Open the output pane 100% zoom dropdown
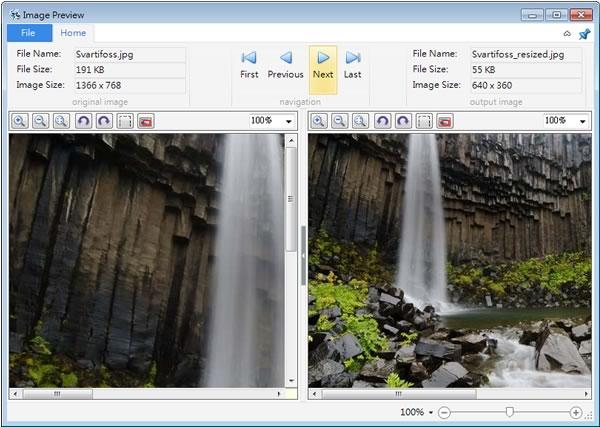This screenshot has width=600, height=427. coord(582,122)
